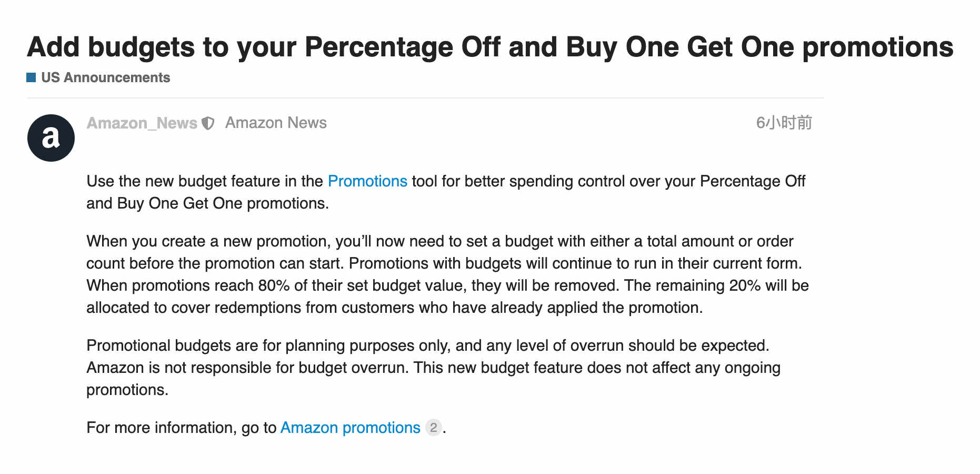Click the blue US Announcements category square

pyautogui.click(x=31, y=77)
